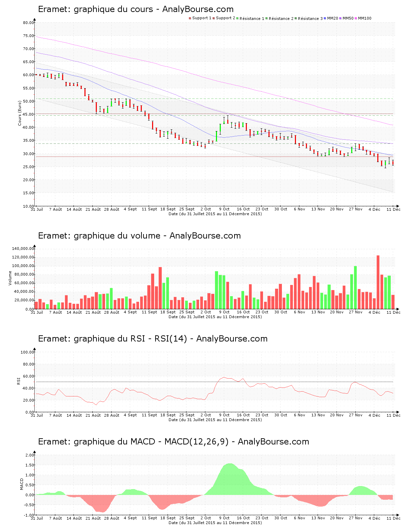The width and height of the screenshot is (412, 532).
Task: Click the '1.50' MACD axis value
Action: pyautogui.click(x=30, y=465)
